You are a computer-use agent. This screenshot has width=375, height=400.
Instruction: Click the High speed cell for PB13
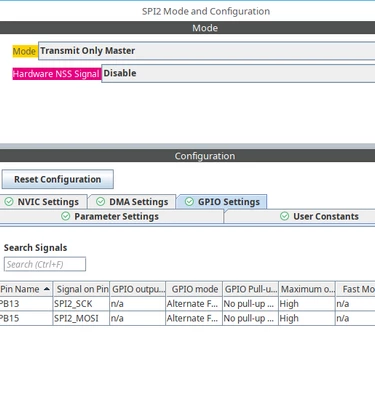307,304
